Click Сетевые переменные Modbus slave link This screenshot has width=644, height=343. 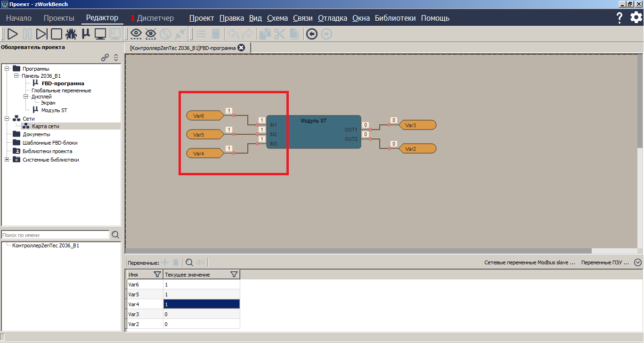tap(530, 262)
